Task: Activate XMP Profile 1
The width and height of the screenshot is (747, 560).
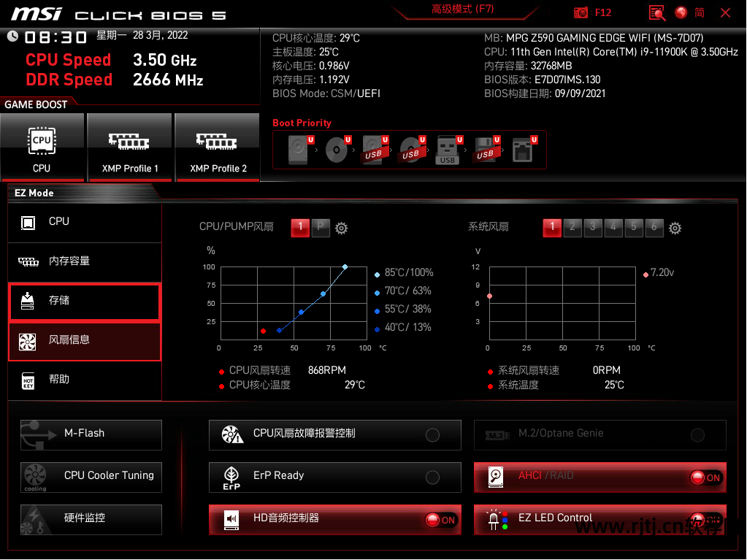Action: point(130,147)
